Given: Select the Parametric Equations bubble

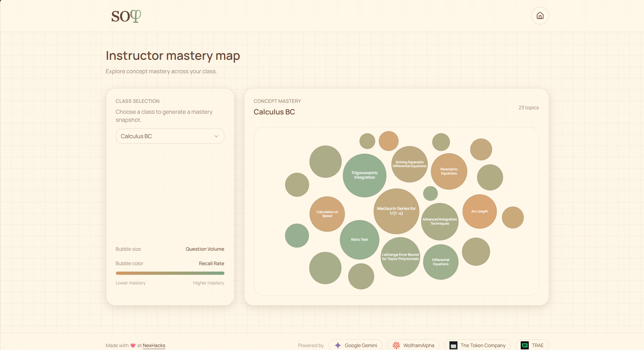Looking at the screenshot, I should [x=449, y=171].
